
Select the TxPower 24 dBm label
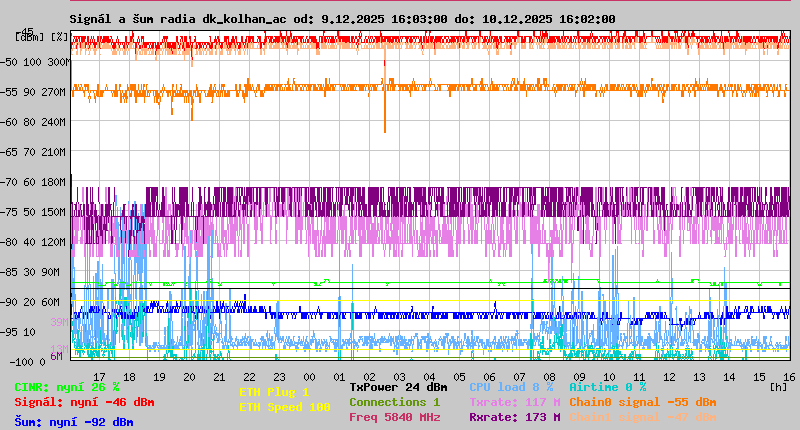click(398, 387)
